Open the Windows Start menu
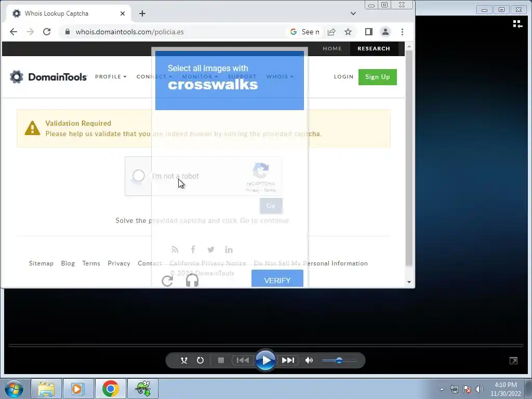Image resolution: width=532 pixels, height=399 pixels. [x=14, y=389]
